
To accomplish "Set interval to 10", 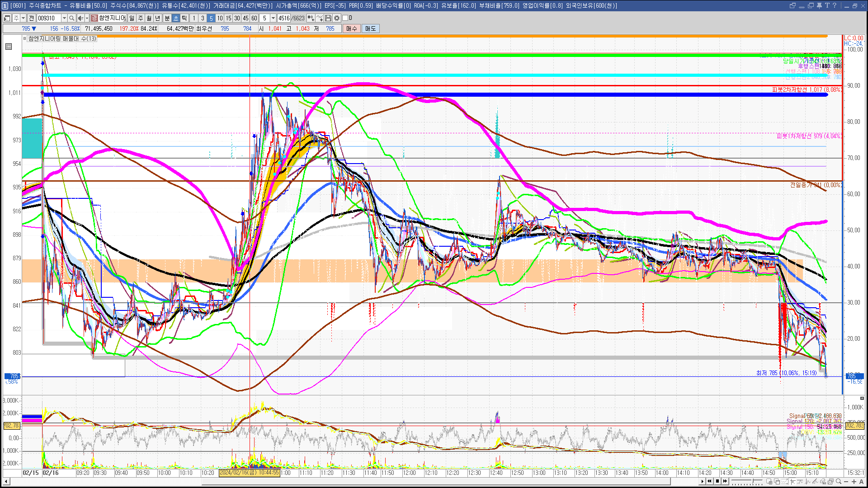I will click(x=220, y=18).
